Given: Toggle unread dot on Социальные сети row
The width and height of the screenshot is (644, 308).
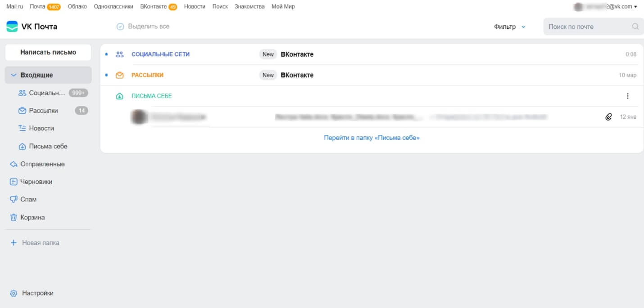Looking at the screenshot, I should pos(107,54).
